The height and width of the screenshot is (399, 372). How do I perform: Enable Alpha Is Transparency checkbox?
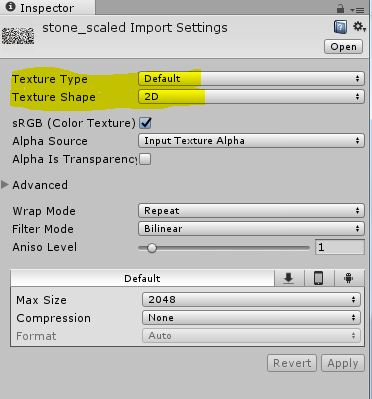(145, 159)
